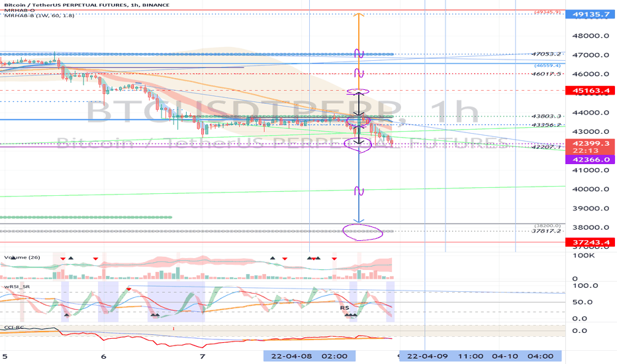
Task: Open the MRHAB-B (1W, 60, 1.8) indicator legend
Action: tap(39, 15)
